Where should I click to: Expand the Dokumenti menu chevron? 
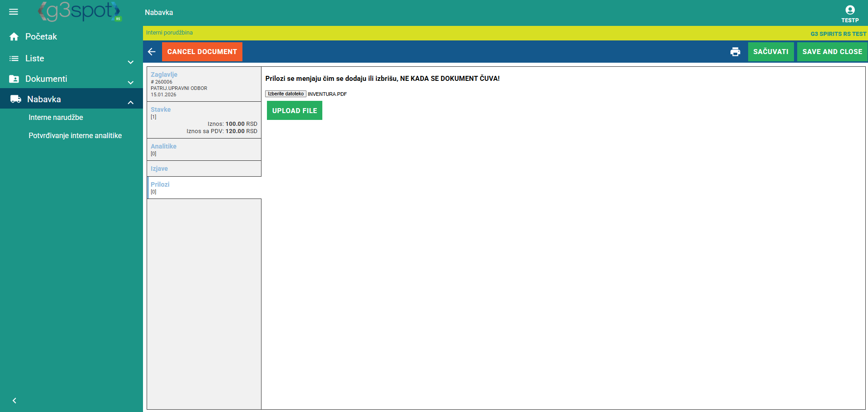tap(131, 82)
